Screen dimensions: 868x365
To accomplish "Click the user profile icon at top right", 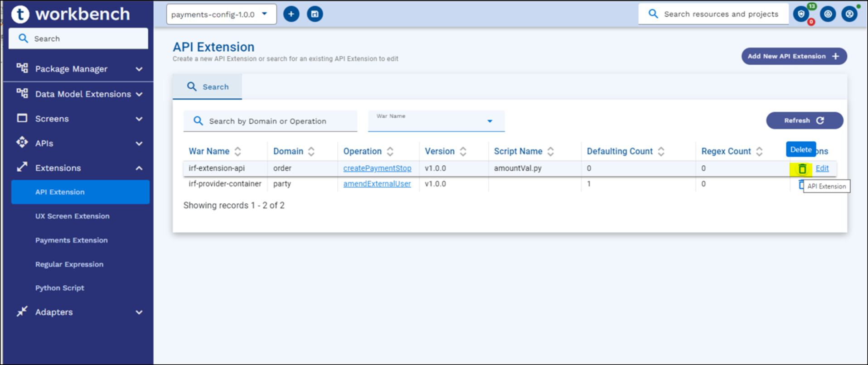I will pos(849,14).
